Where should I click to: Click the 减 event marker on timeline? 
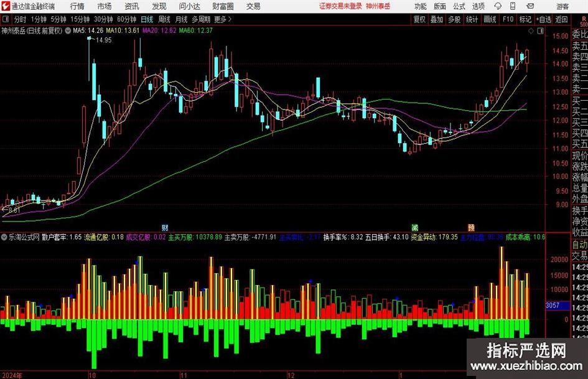click(414, 228)
